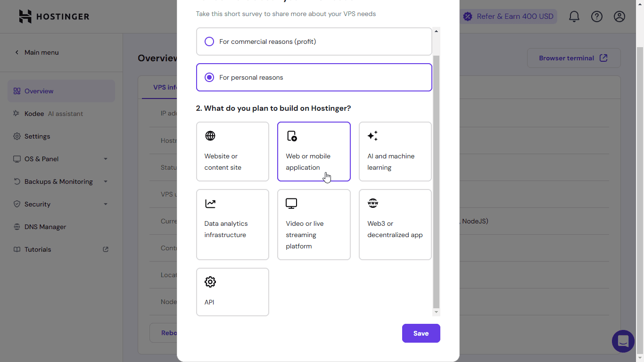Screen dimensions: 644x362
Task: Click the notifications bell icon
Action: pyautogui.click(x=574, y=16)
